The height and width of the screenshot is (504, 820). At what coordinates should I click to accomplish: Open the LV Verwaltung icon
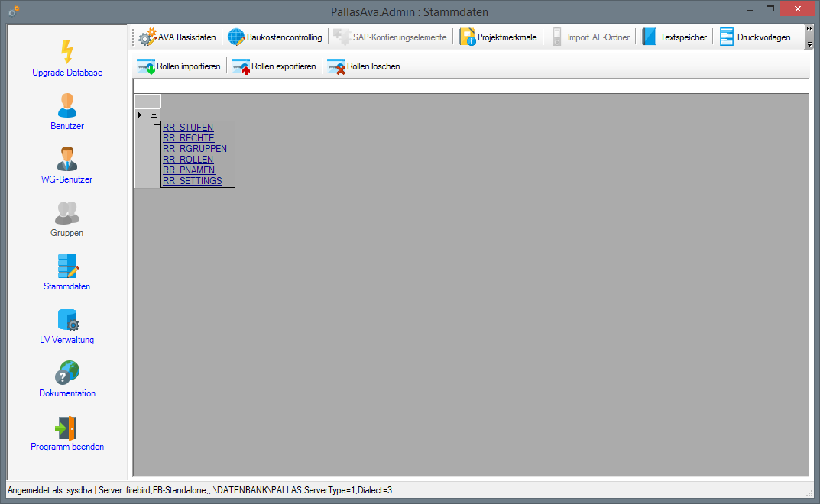[x=68, y=320]
